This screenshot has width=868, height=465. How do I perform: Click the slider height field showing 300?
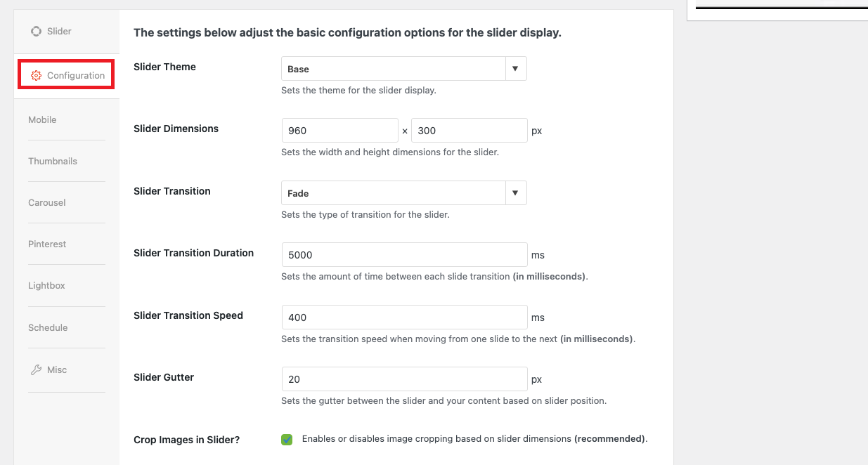point(469,131)
